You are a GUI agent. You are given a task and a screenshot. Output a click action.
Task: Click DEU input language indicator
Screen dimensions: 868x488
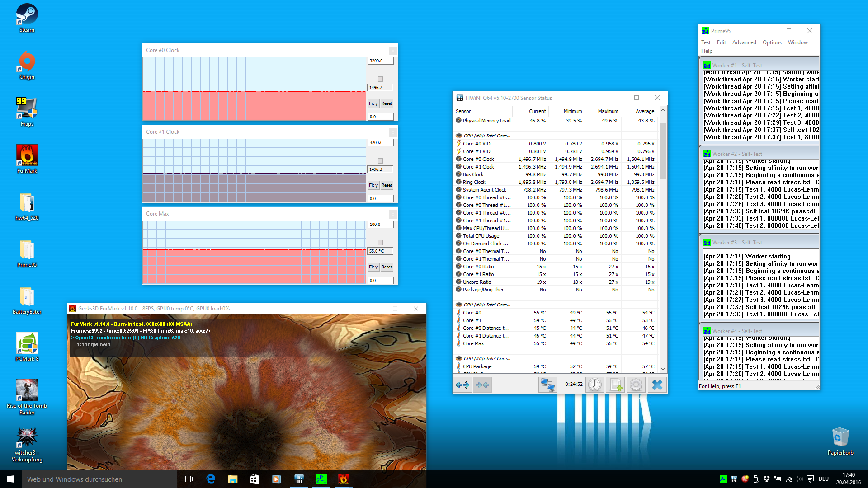[824, 479]
